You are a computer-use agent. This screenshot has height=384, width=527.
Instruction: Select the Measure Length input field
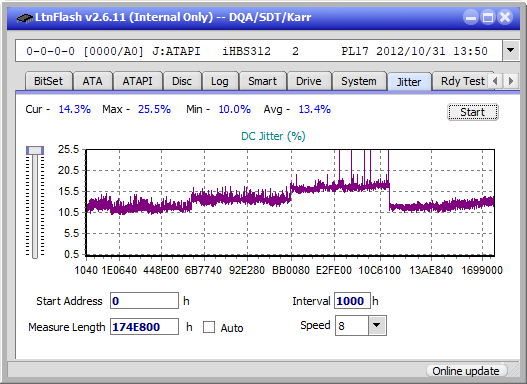[x=145, y=327]
